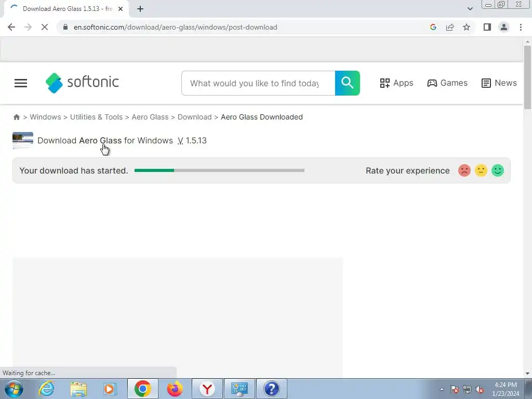Open Chrome three-dot menu
Viewport: 532px width, 399px height.
521,27
